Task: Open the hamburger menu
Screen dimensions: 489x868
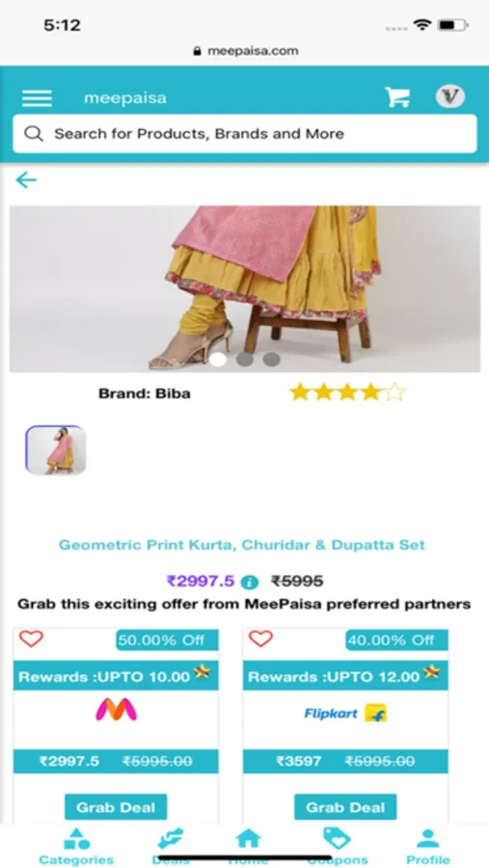Action: (x=37, y=98)
